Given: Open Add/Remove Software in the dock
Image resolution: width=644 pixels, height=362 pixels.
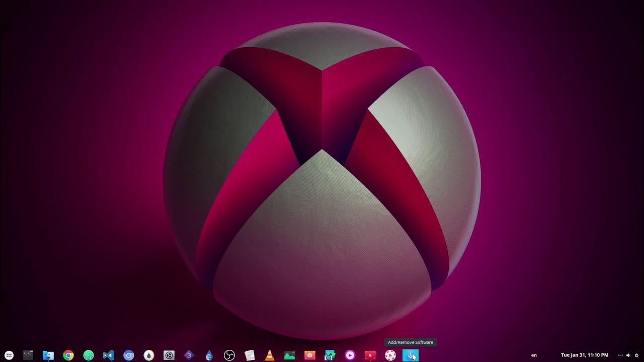Looking at the screenshot, I should (411, 355).
